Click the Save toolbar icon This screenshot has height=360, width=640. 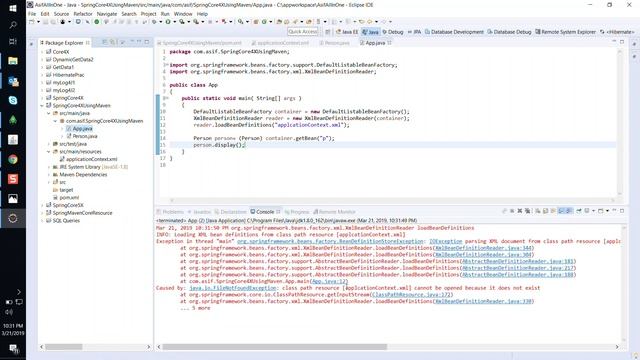[46, 22]
